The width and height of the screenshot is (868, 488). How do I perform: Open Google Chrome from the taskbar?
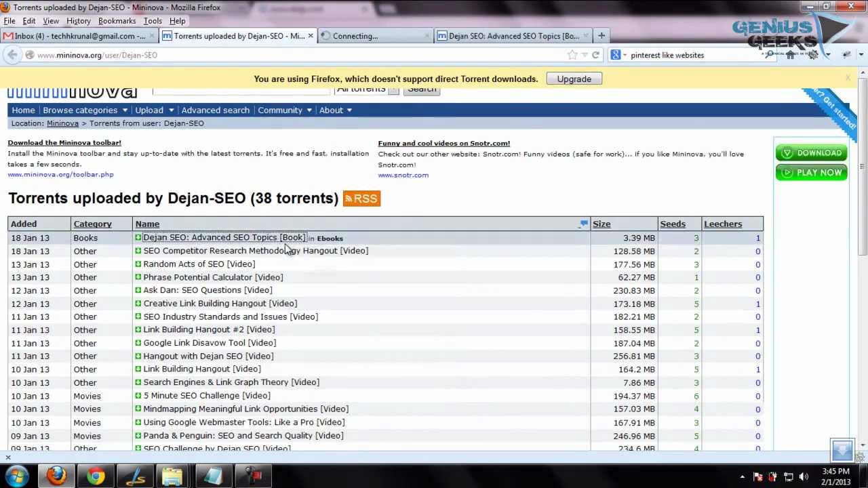click(96, 476)
